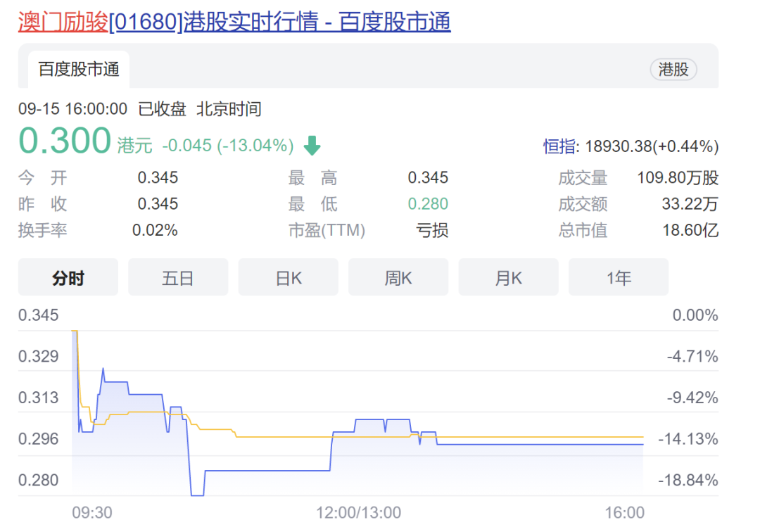Show the 月K monthly chart
The height and width of the screenshot is (532, 760).
pyautogui.click(x=509, y=278)
